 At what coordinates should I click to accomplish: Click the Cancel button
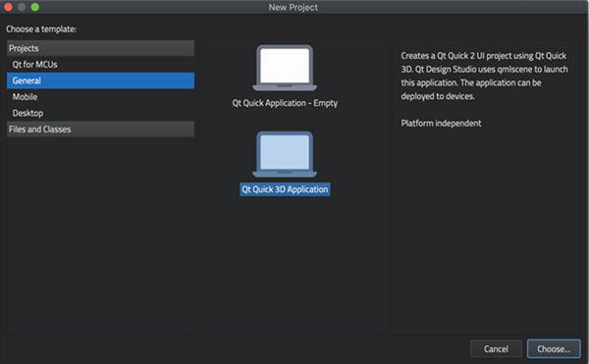click(496, 349)
